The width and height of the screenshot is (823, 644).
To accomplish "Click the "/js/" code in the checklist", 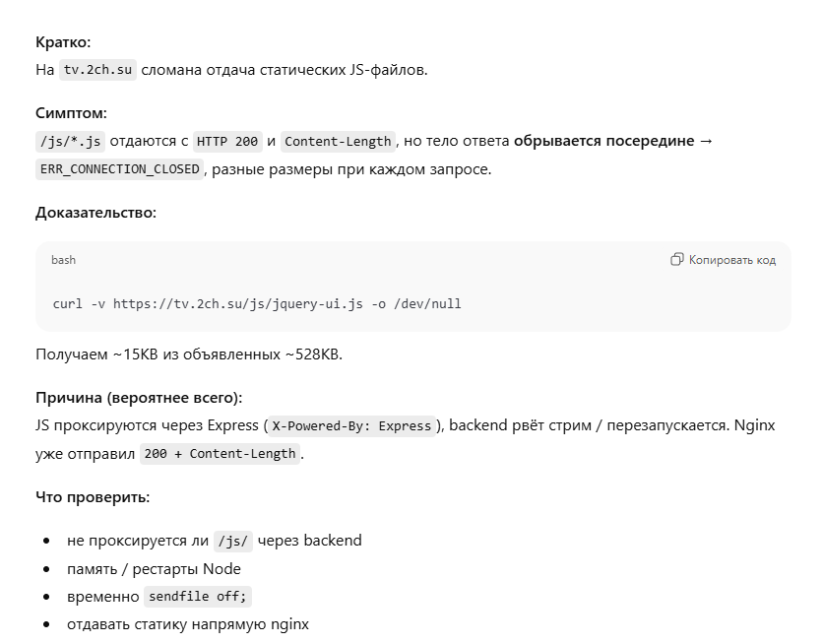I will click(x=233, y=540).
